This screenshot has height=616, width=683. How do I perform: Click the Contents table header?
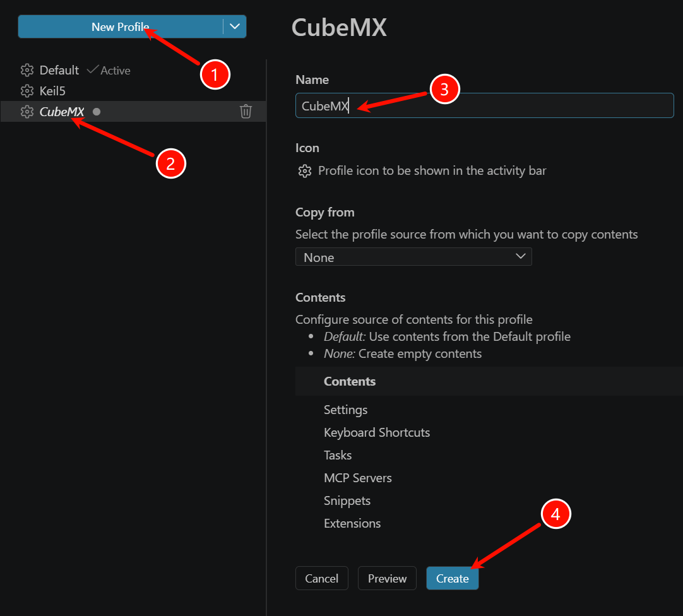489,381
